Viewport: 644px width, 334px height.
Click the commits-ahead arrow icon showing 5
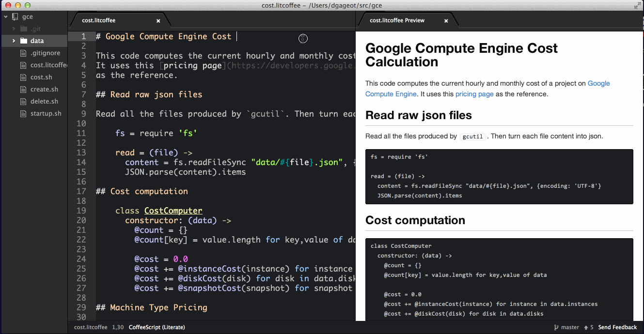point(585,327)
